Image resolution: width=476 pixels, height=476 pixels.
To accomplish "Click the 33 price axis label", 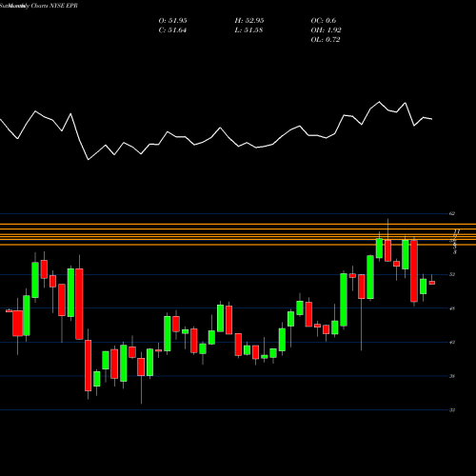I will (x=452, y=410).
